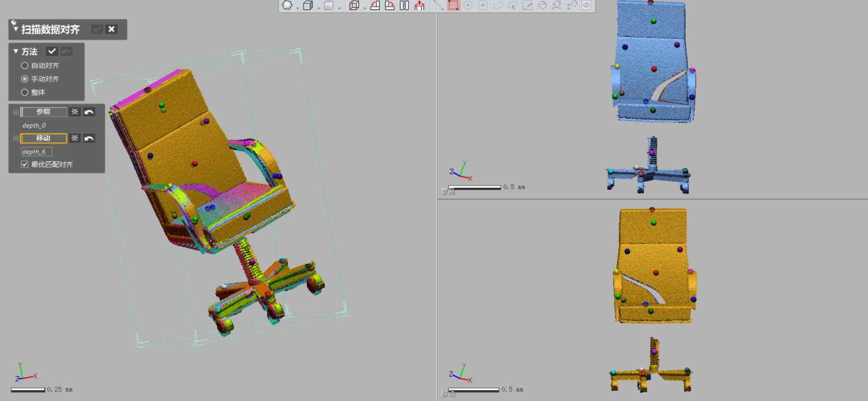Select the polygon selection tool

click(483, 6)
